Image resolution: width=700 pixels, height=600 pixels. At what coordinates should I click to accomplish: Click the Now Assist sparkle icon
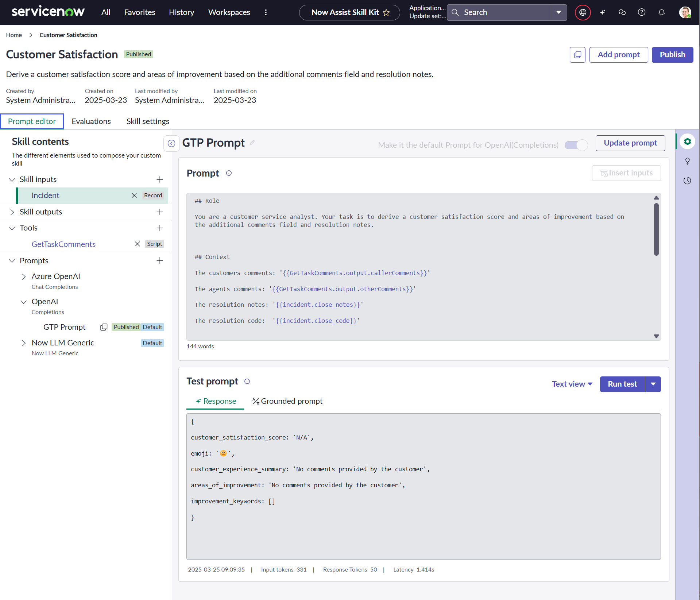(x=602, y=12)
